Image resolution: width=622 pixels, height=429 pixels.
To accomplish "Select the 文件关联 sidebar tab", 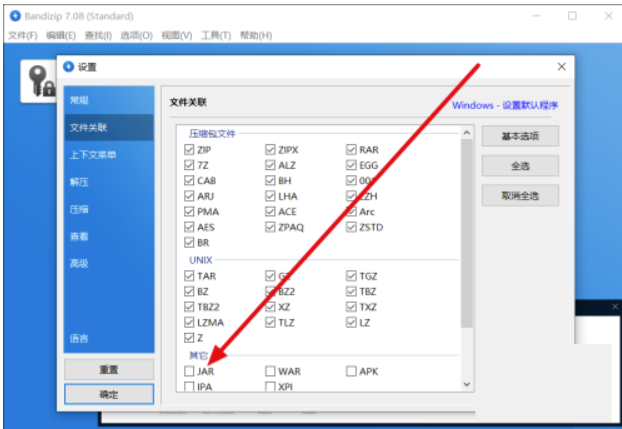I will pyautogui.click(x=109, y=127).
